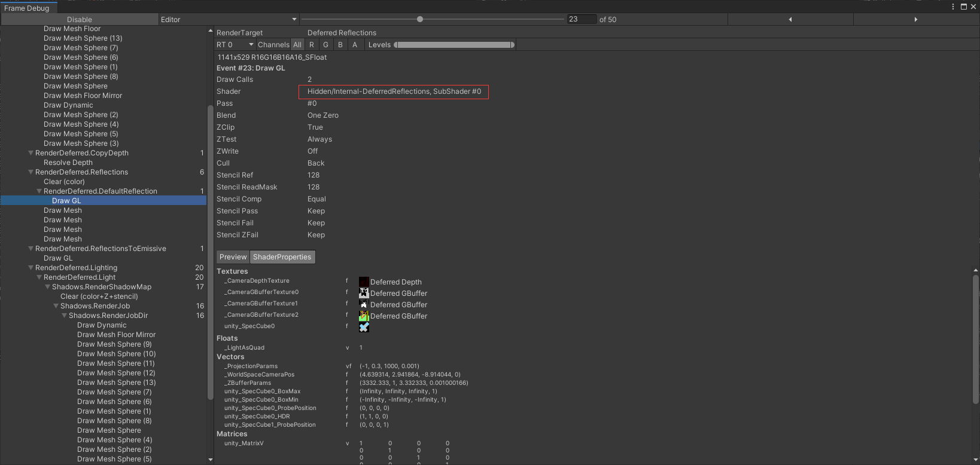This screenshot has width=980, height=465.
Task: Collapse the Shadows.RenderJobDir group
Action: click(65, 316)
